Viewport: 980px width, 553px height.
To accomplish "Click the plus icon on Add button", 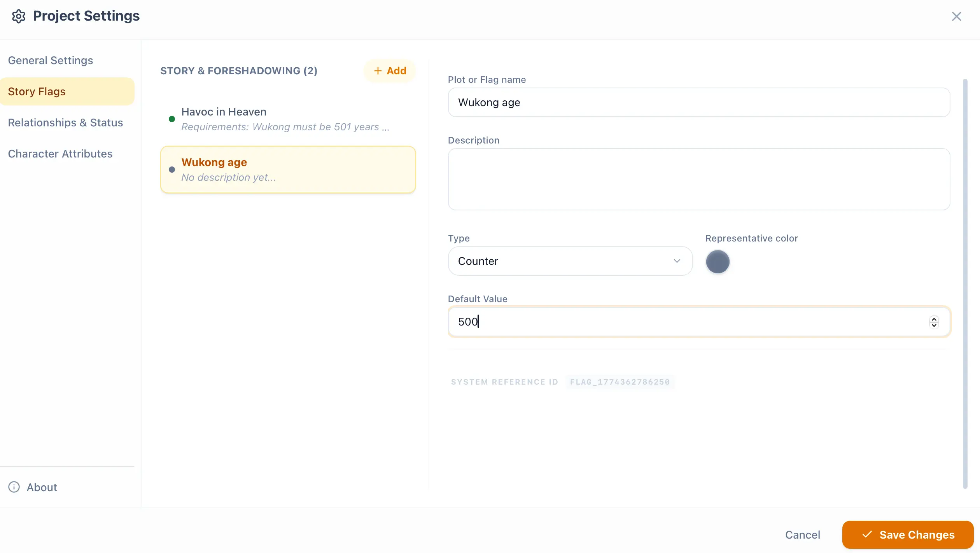I will point(378,71).
